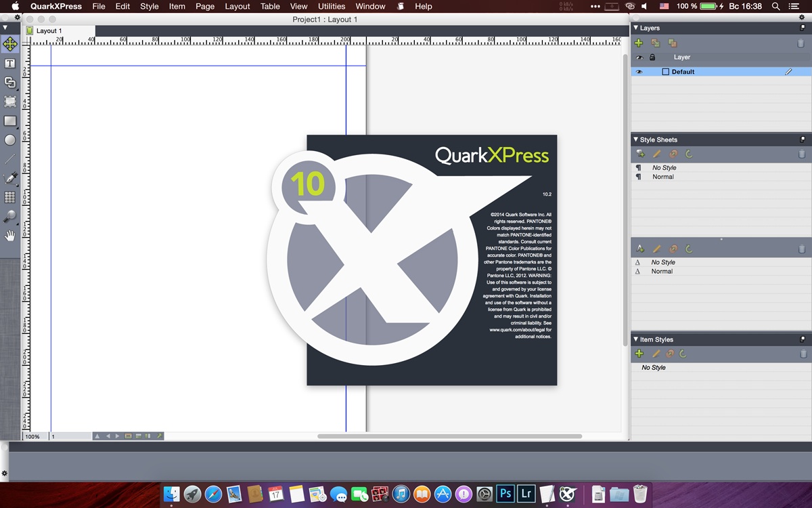Open the Style menu
Screen dimensions: 812x508
150,6
